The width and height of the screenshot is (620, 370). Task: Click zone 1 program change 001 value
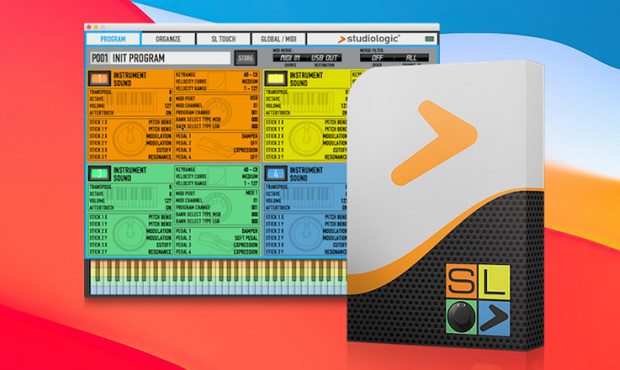tap(255, 112)
